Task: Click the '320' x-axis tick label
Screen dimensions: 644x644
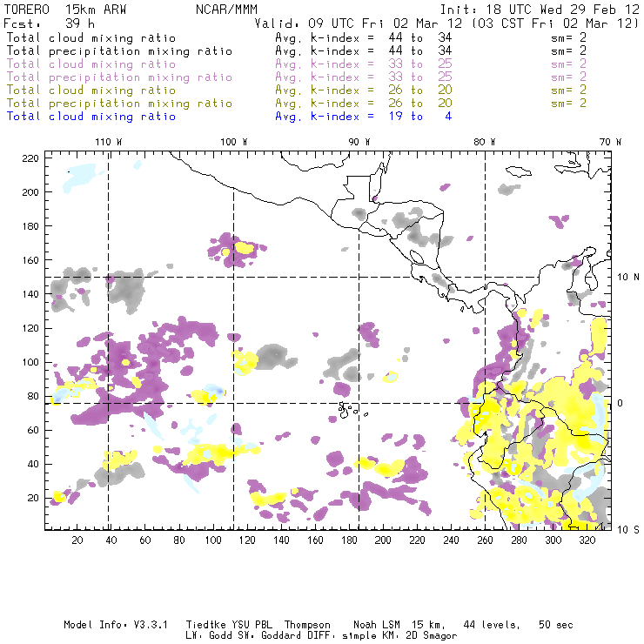Action: tap(587, 540)
